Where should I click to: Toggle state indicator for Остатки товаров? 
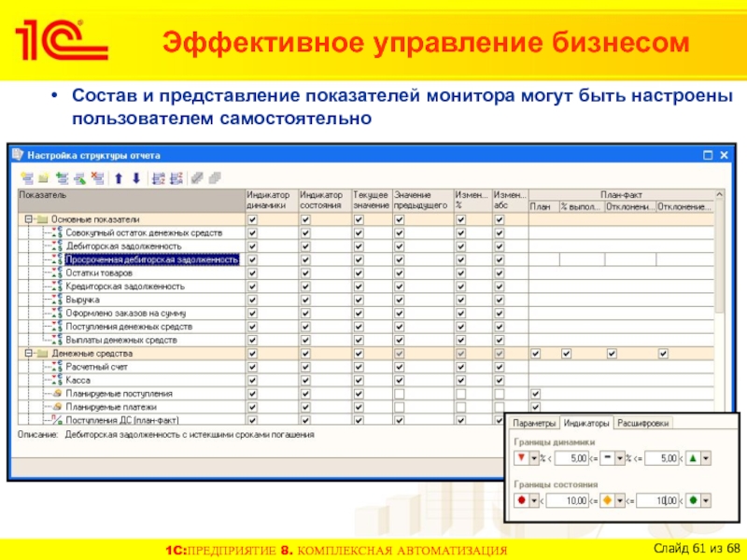click(x=305, y=273)
